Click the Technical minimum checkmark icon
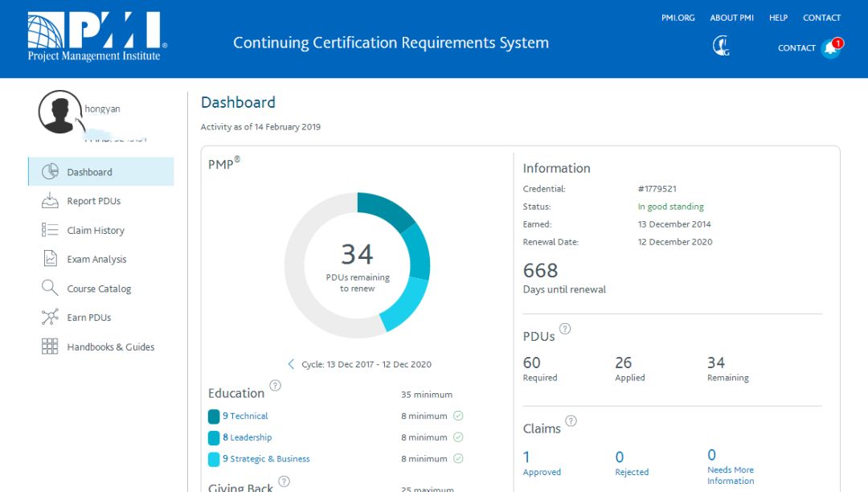The image size is (868, 492). (458, 416)
